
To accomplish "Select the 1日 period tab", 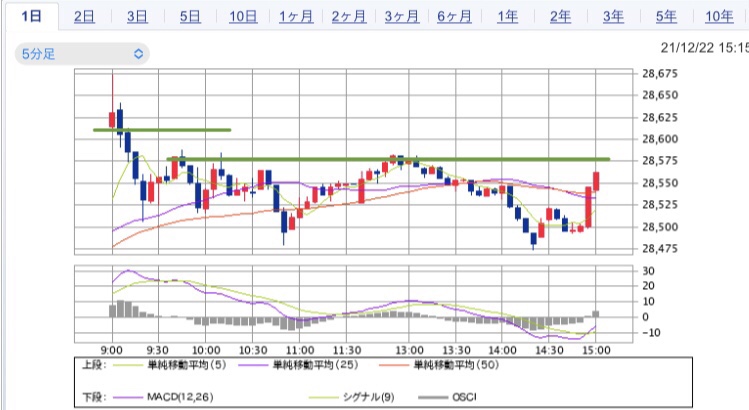I will point(32,16).
